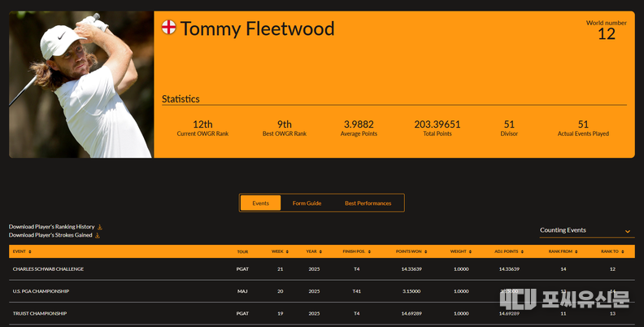The width and height of the screenshot is (644, 327).
Task: Sort table by WEEK column arrows
Action: click(287, 251)
